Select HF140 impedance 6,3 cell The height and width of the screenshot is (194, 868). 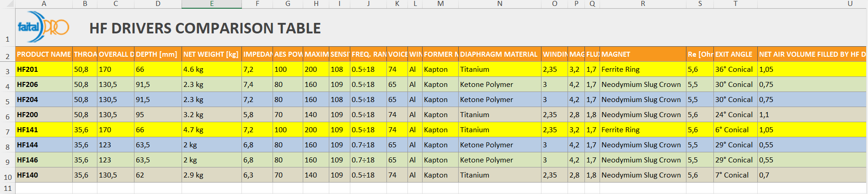257,175
